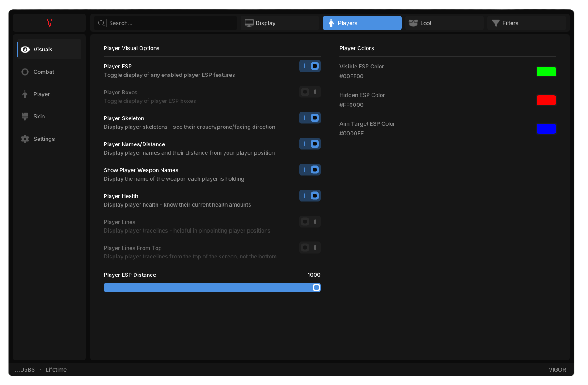Click the Visible ESP Color label
Viewport: 588px width, 385px height.
[x=362, y=67]
